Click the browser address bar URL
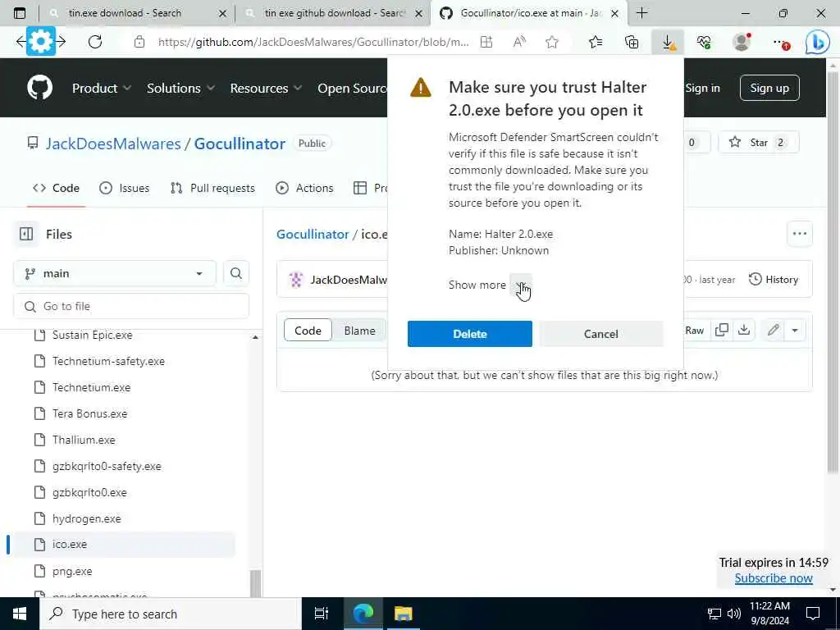Image resolution: width=840 pixels, height=630 pixels. 313,42
